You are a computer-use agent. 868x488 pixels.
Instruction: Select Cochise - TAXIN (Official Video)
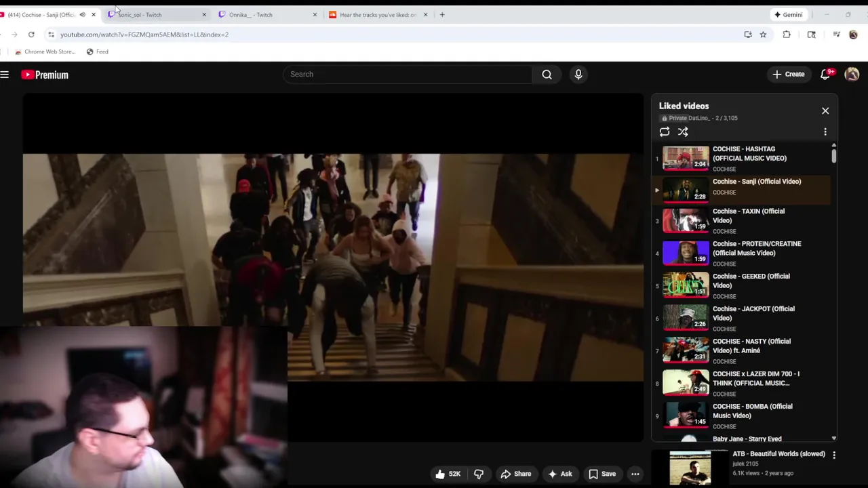tap(743, 221)
